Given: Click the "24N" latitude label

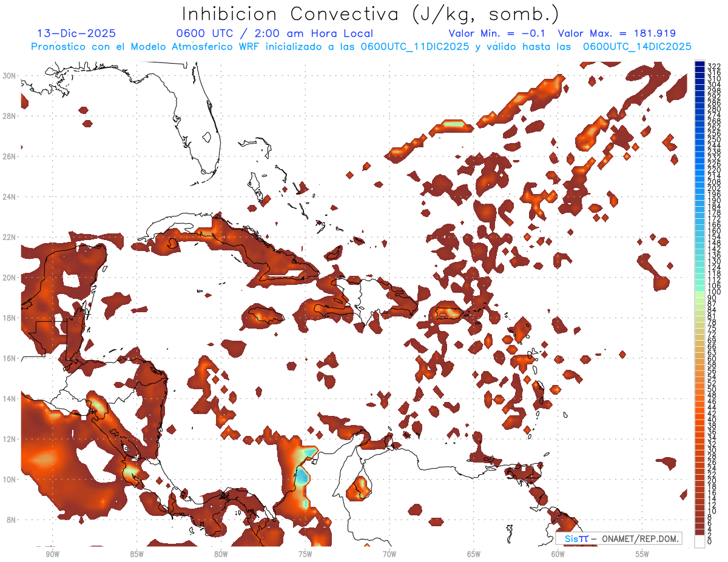Looking at the screenshot, I should 10,197.
